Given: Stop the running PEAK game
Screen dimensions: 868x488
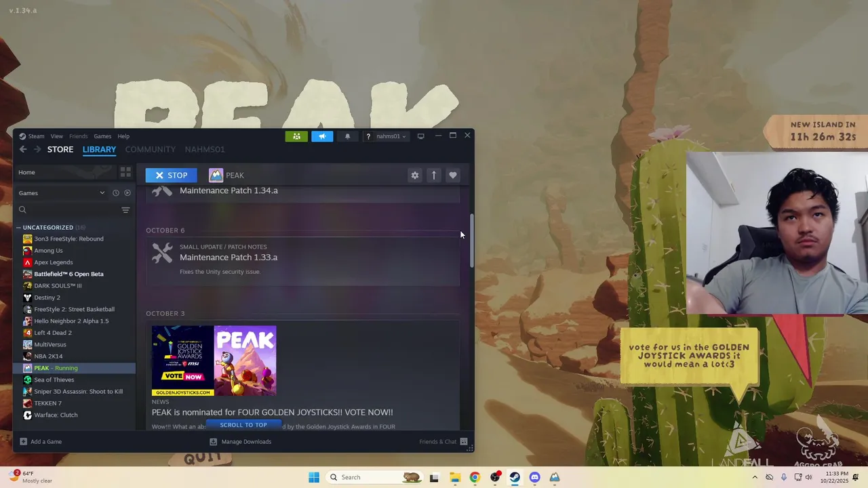Looking at the screenshot, I should [x=171, y=176].
